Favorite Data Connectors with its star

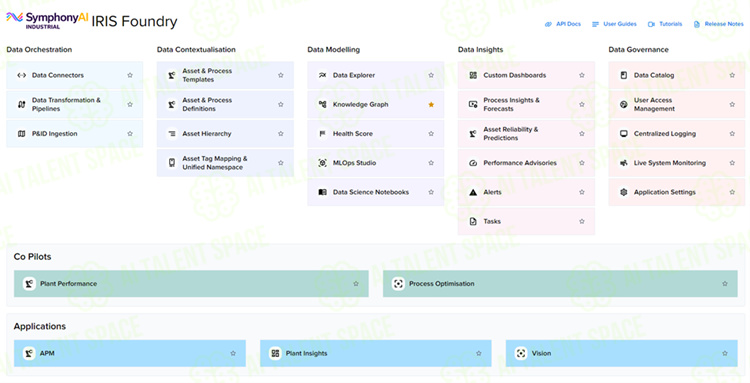coord(130,75)
